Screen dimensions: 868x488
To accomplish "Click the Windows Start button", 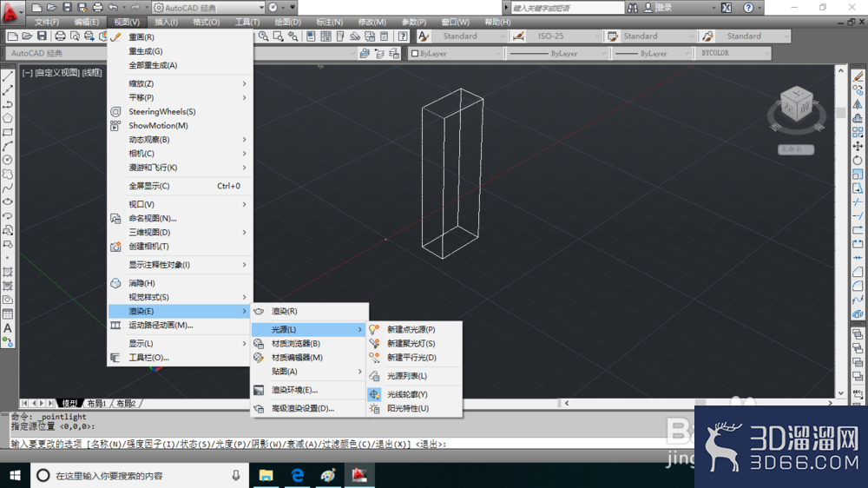I will (x=15, y=475).
